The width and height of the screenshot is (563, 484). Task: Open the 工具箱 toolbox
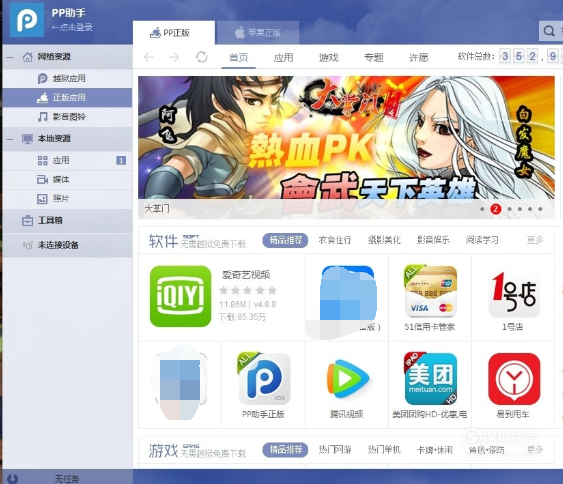click(68, 220)
